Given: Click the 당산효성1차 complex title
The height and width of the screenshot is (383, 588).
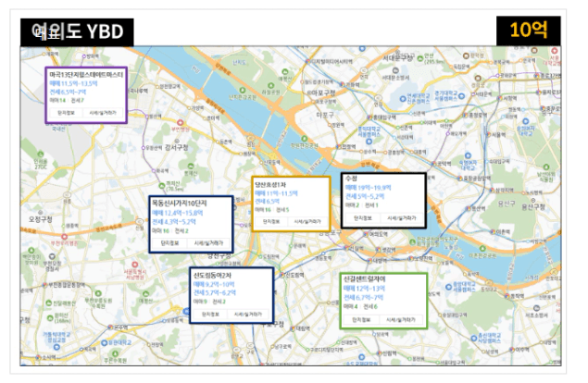Looking at the screenshot, I should (x=270, y=185).
